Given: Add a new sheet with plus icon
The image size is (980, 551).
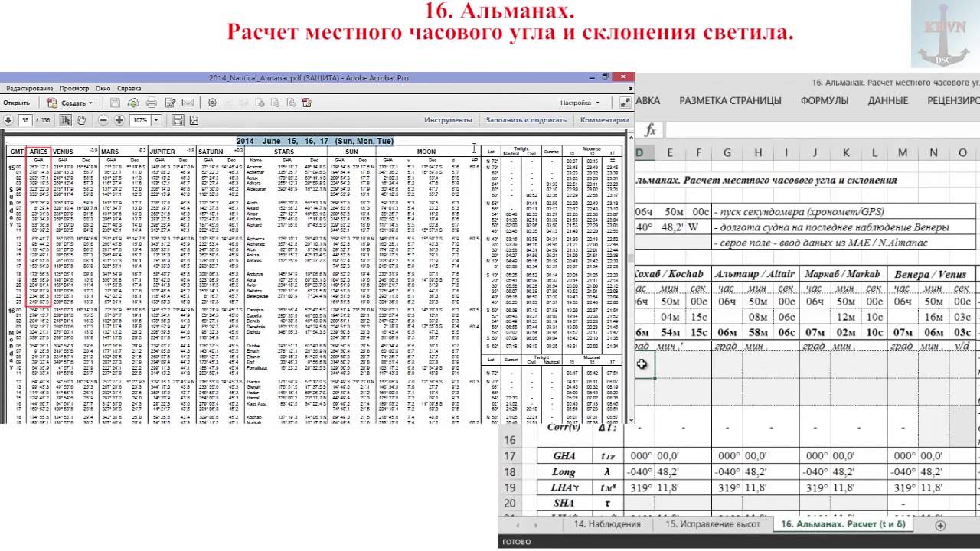Looking at the screenshot, I should [939, 525].
